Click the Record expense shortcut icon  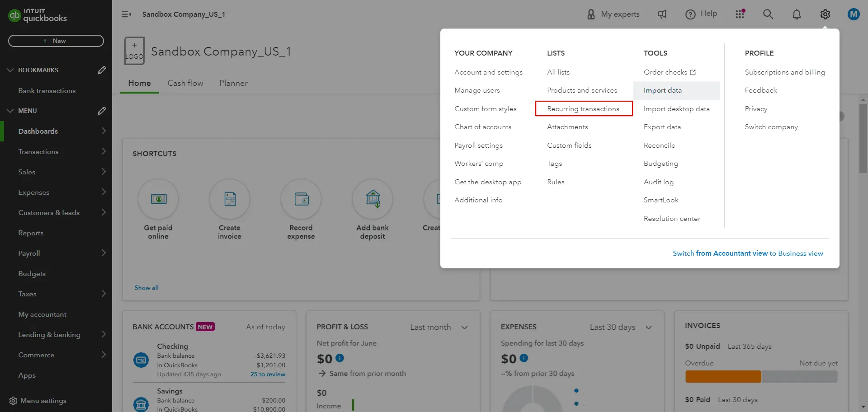[x=301, y=199]
